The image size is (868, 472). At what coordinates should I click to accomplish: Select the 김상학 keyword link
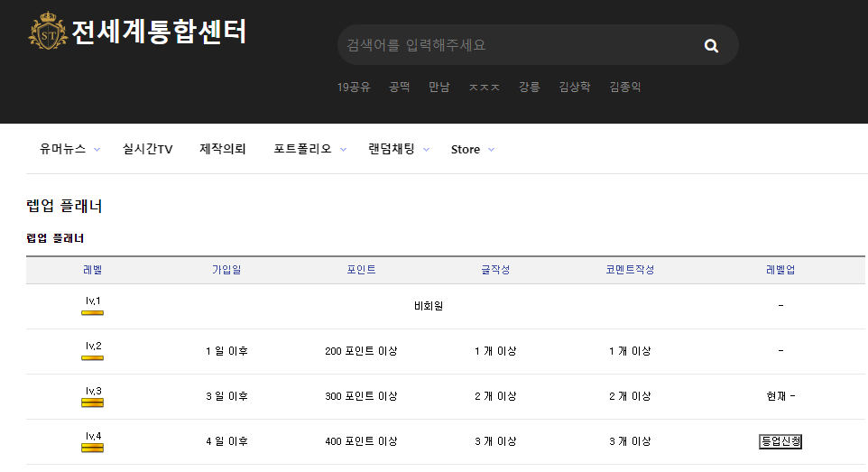[x=574, y=88]
